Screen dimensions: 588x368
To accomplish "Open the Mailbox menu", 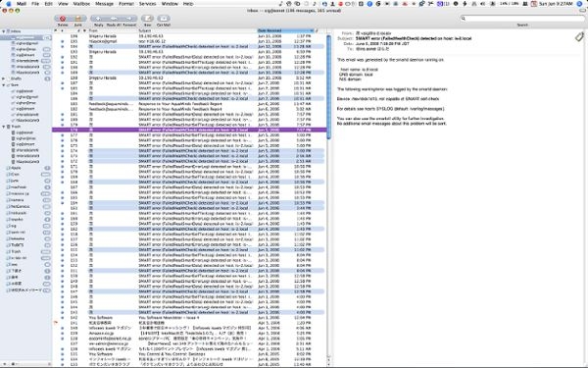I will click(81, 4).
